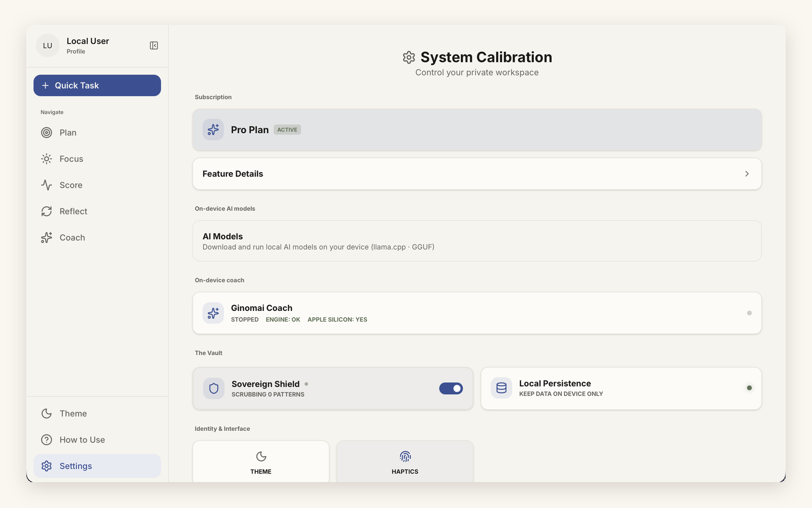Click the Identity & Interface heading
Image resolution: width=812 pixels, height=508 pixels.
222,429
